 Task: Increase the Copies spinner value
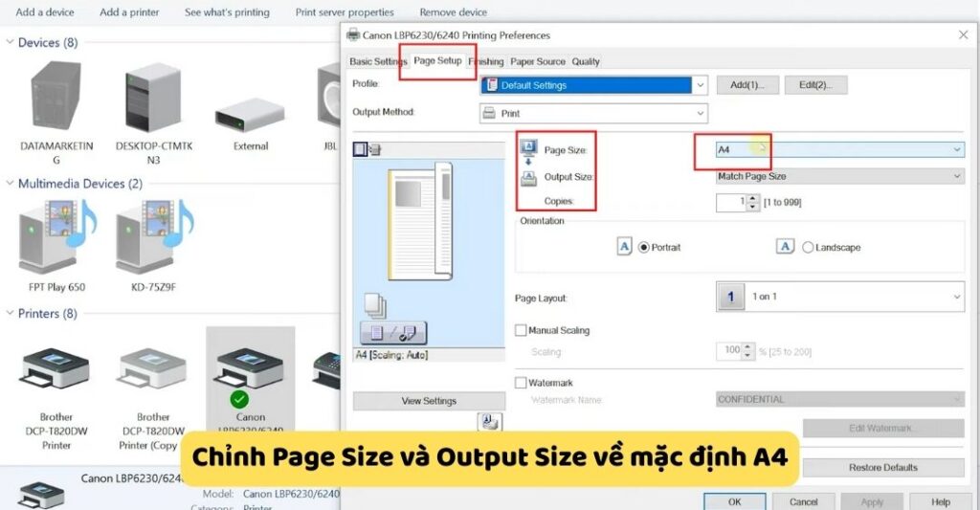click(x=751, y=199)
